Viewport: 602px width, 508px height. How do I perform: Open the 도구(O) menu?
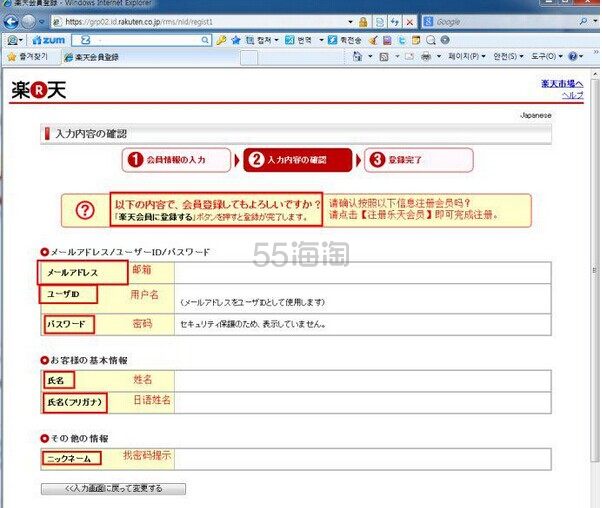click(x=547, y=57)
